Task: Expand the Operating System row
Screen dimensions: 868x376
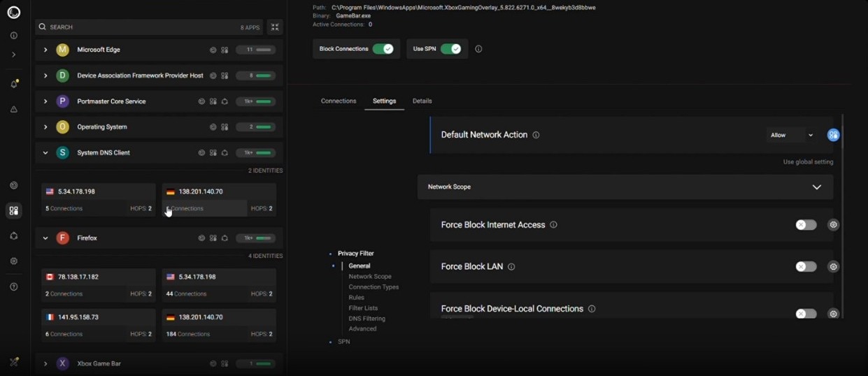Action: (x=45, y=127)
